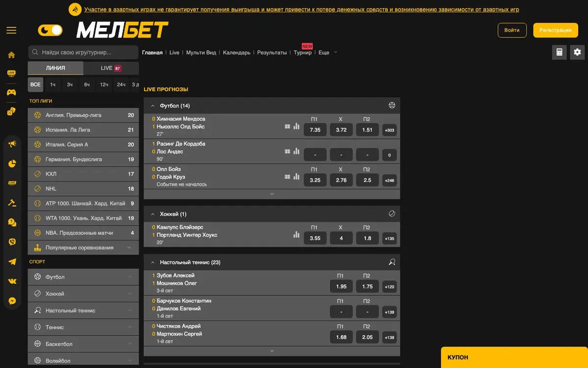Open the Messenger icon in sidebar
588x368 pixels.
pyautogui.click(x=12, y=301)
